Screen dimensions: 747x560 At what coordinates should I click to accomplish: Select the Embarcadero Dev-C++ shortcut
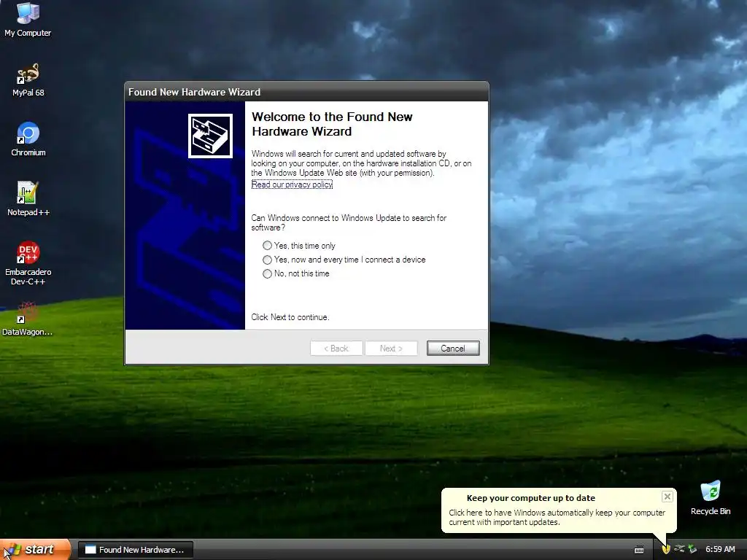point(28,263)
